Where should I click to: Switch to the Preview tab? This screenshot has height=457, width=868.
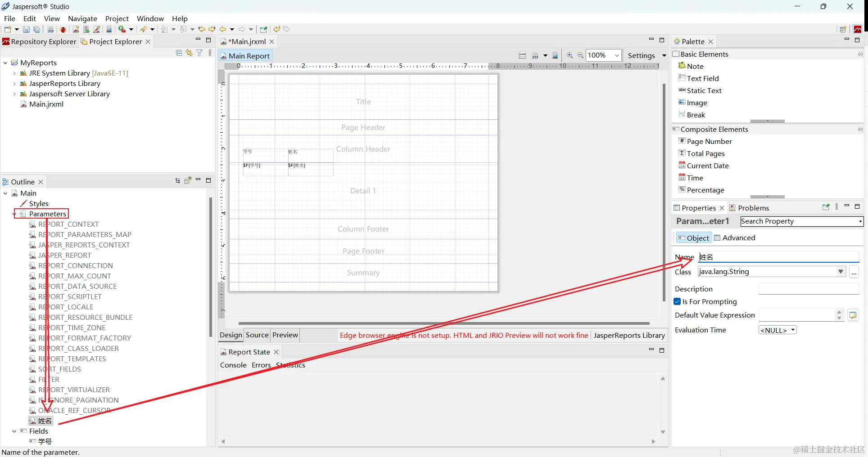285,335
